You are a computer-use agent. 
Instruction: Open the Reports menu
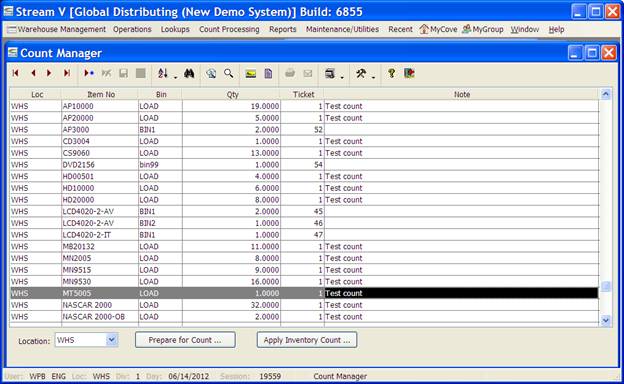(x=283, y=29)
